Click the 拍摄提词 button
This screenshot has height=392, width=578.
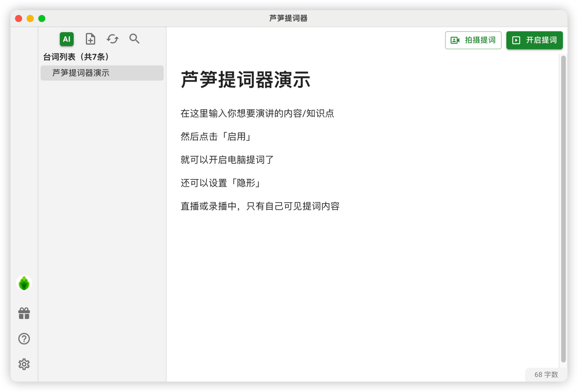(473, 40)
